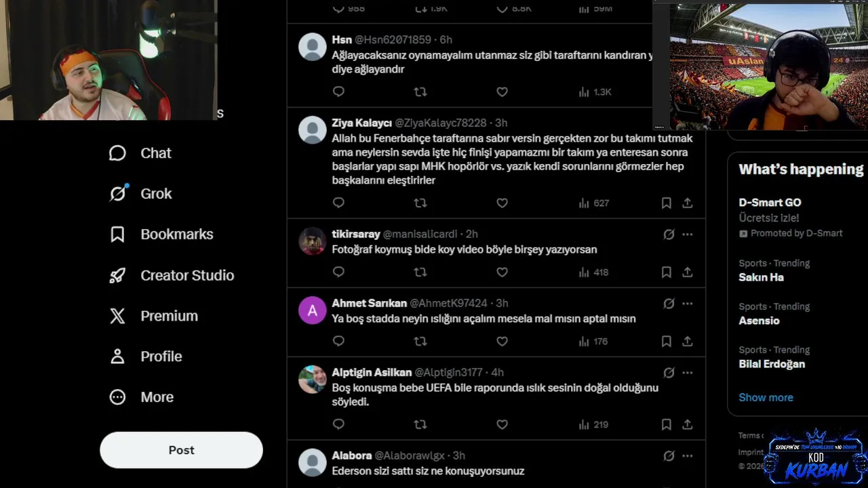Like Ziya Kalaycı's reply

coord(502,203)
